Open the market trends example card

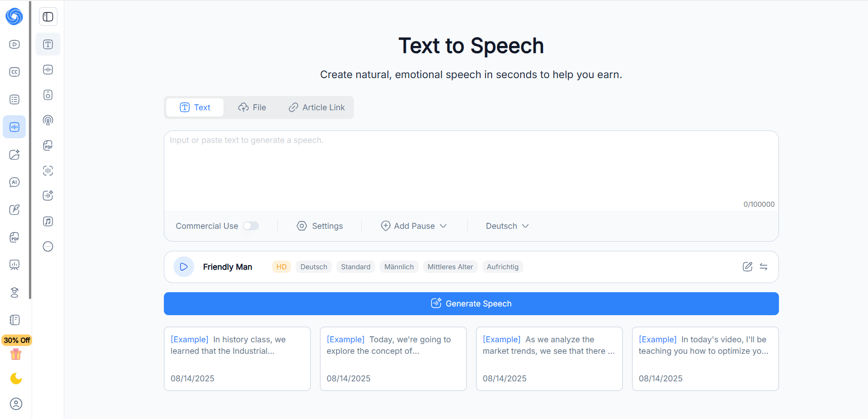pyautogui.click(x=549, y=359)
